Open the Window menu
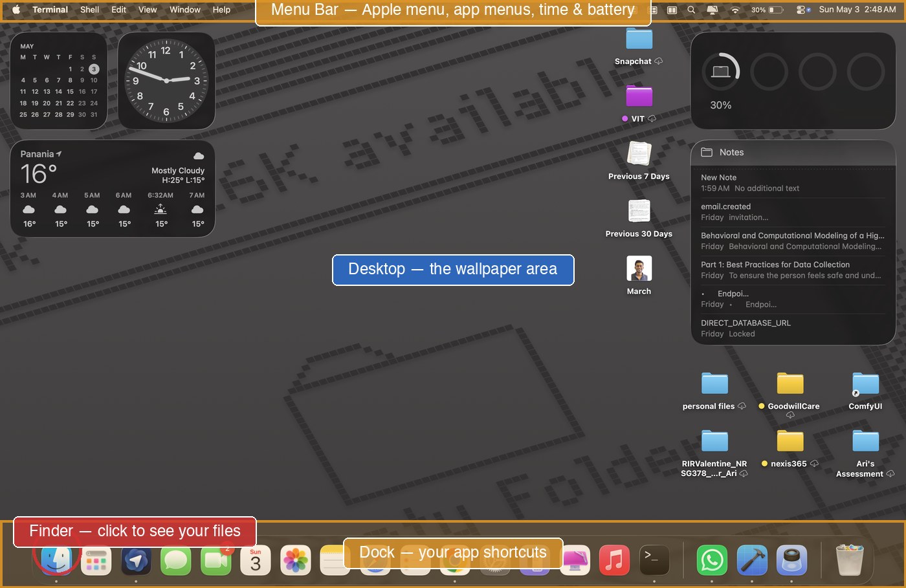The width and height of the screenshot is (906, 588). click(x=185, y=10)
